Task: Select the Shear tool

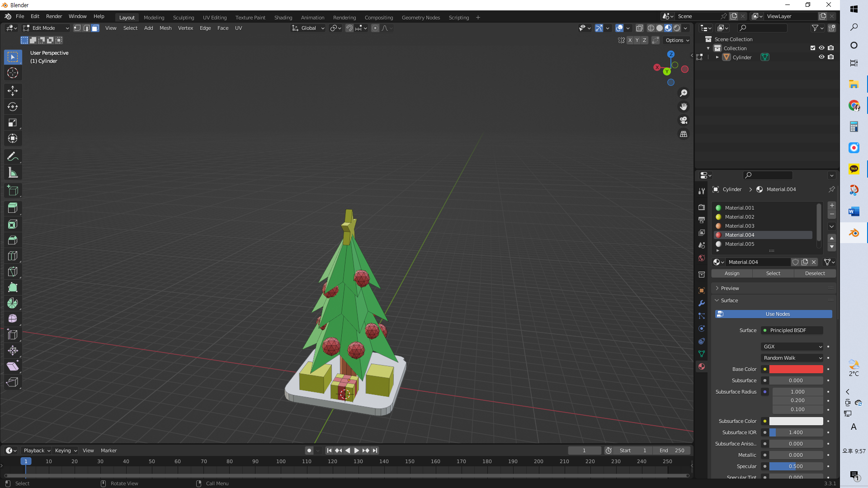Action: coord(13,366)
